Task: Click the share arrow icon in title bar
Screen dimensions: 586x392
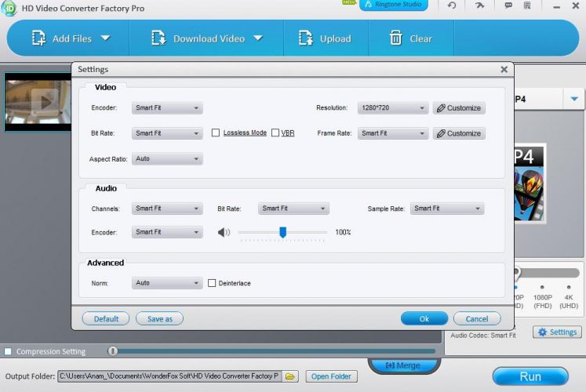Action: 480,5
